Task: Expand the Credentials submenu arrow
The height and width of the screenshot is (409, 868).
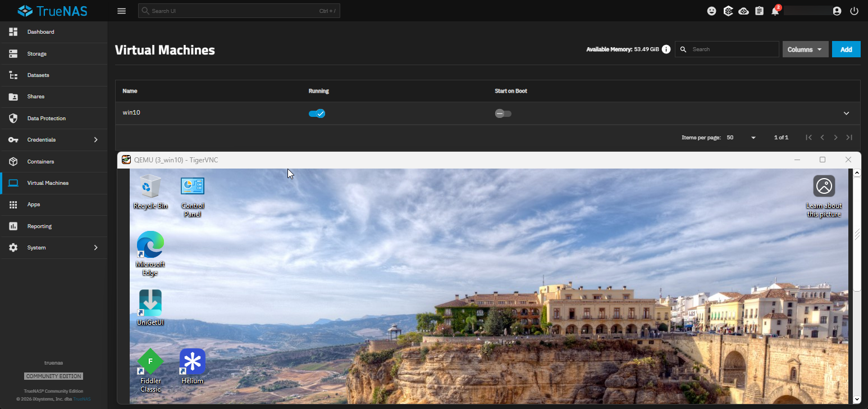Action: coord(95,140)
